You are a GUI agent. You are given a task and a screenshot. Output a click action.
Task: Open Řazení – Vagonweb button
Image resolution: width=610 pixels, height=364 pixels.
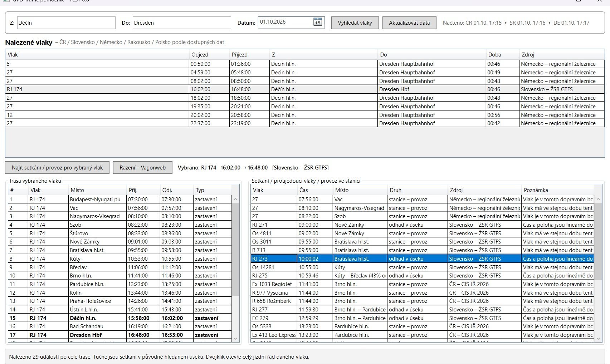tap(143, 167)
